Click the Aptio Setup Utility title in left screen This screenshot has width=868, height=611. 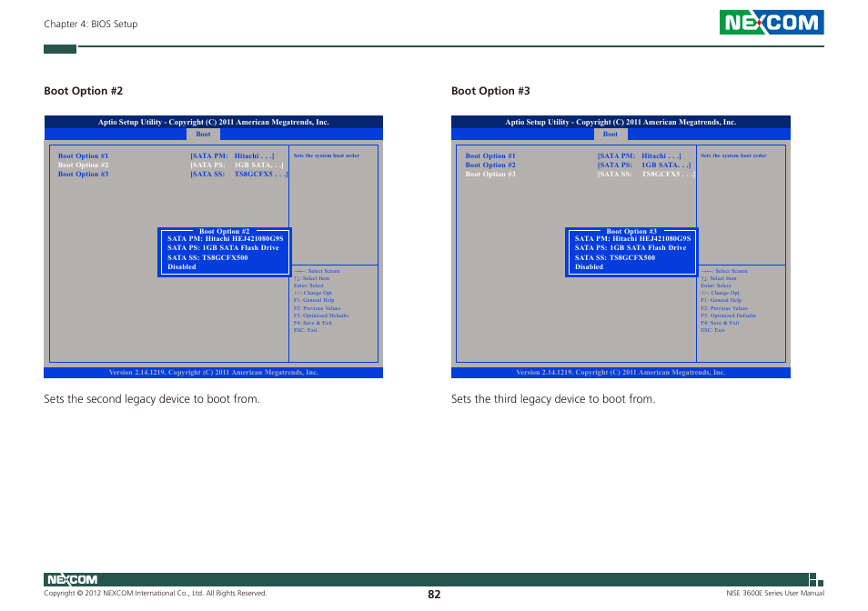click(x=214, y=122)
